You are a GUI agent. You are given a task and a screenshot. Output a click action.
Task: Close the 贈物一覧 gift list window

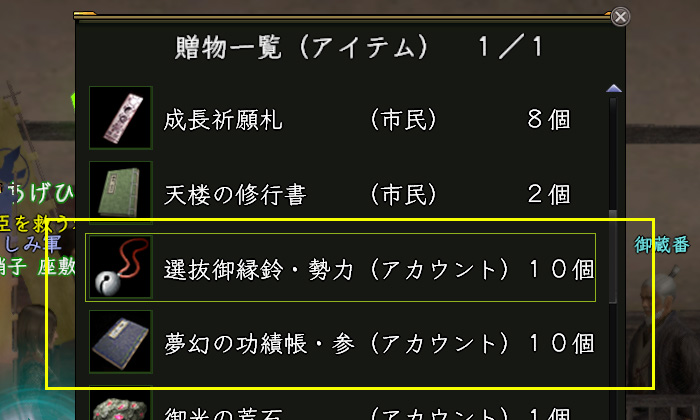click(x=620, y=17)
